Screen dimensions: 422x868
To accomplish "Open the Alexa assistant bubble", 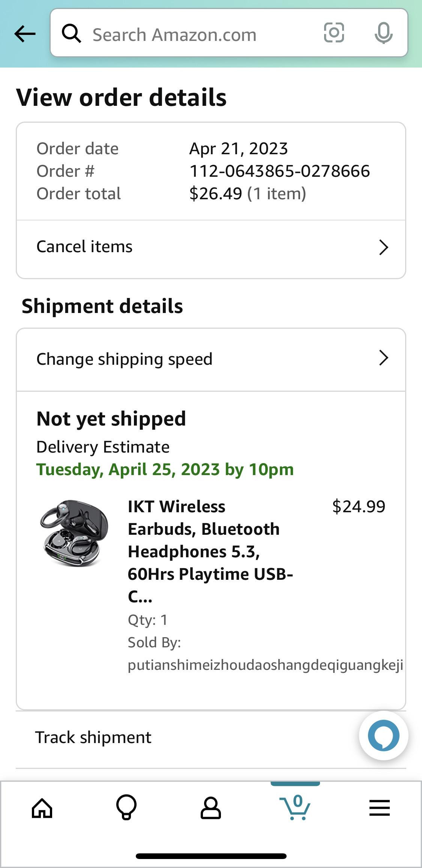I will coord(383,735).
